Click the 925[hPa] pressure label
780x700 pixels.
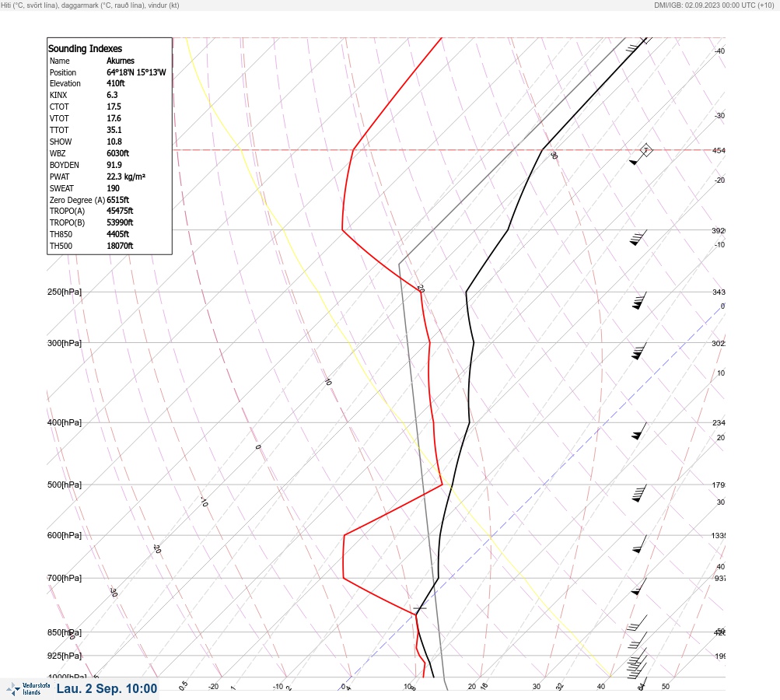tap(65, 656)
